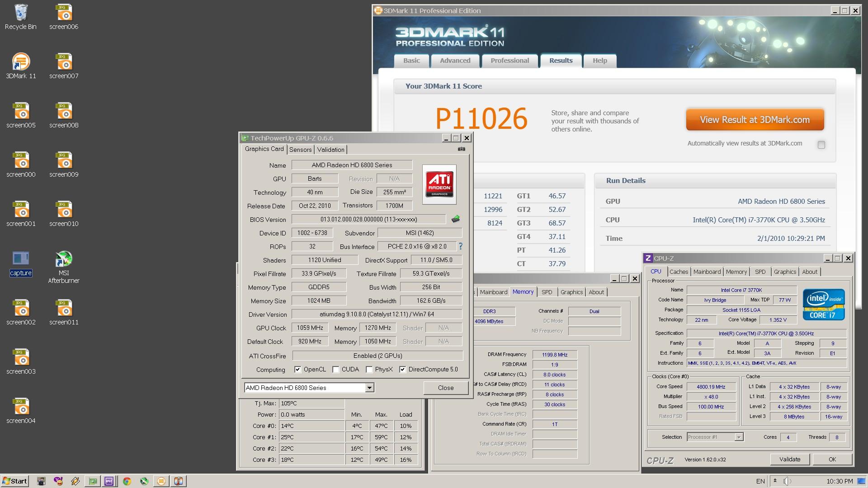Open Chrome from the taskbar
Image resolution: width=868 pixels, height=488 pixels.
pyautogui.click(x=127, y=481)
